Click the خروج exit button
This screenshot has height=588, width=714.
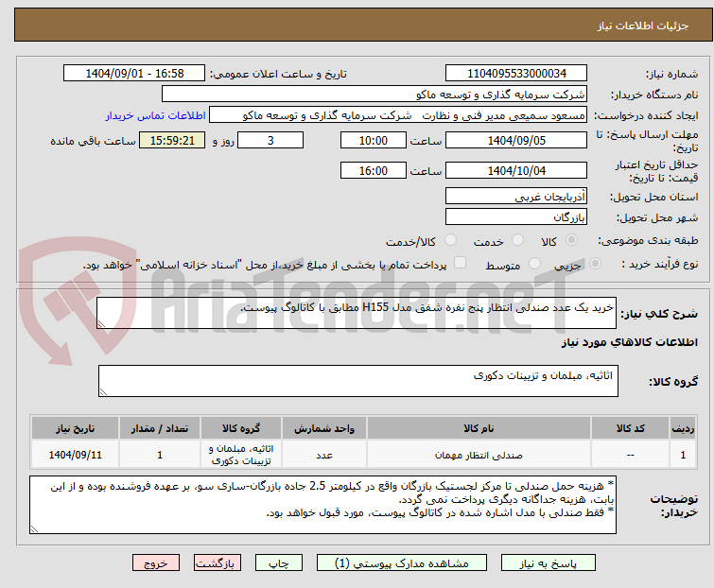pos(156,563)
